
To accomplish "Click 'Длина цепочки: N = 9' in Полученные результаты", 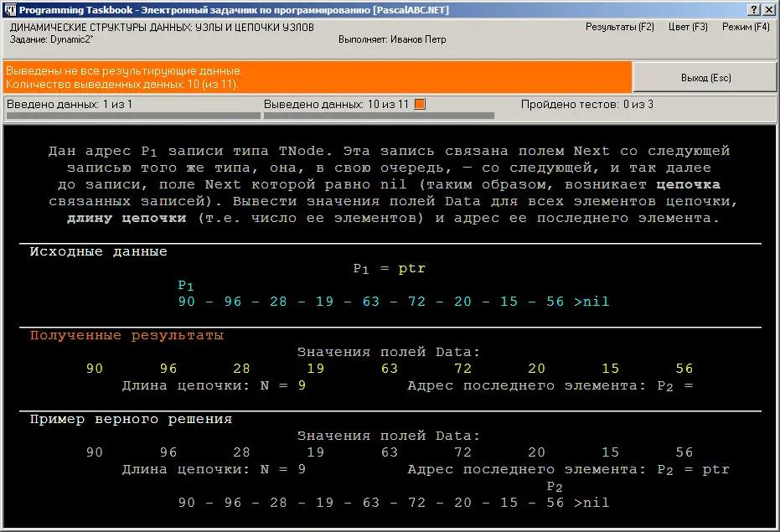I will [x=214, y=385].
